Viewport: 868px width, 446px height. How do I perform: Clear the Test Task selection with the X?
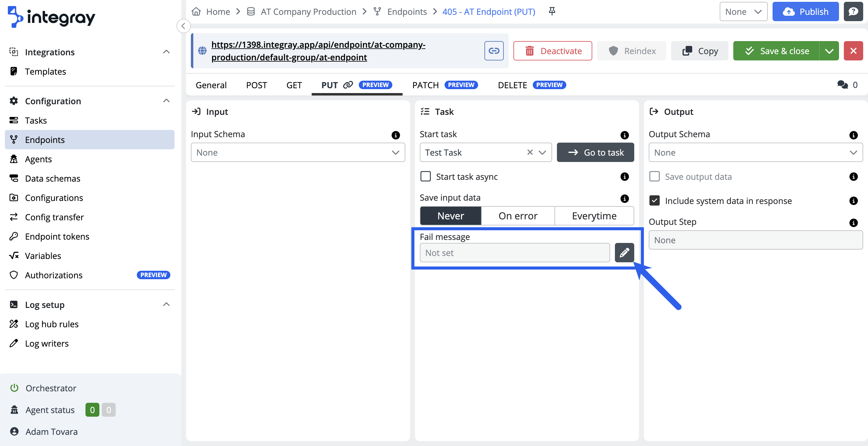pyautogui.click(x=530, y=152)
